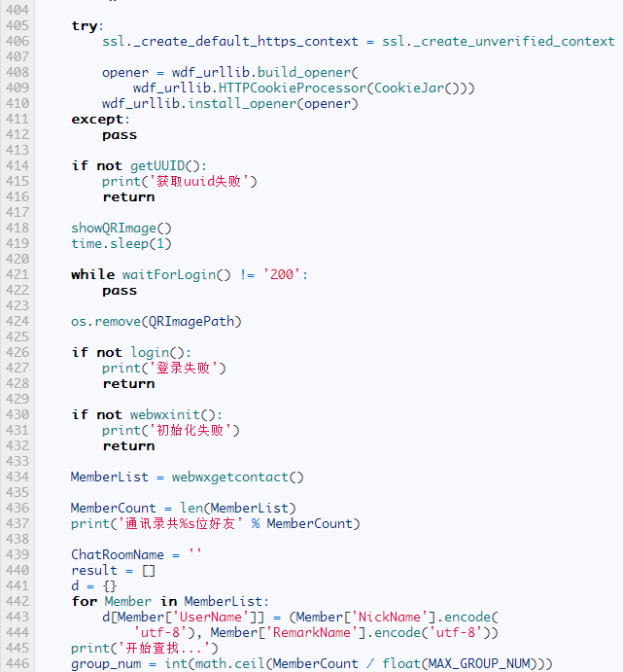
Task: Click 'waitForLogin()' on line 421
Action: point(177,274)
